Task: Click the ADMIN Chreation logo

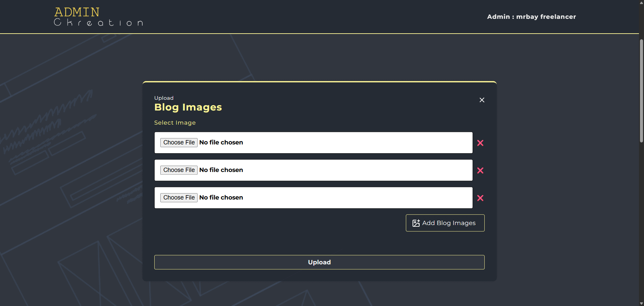Action: (98, 17)
